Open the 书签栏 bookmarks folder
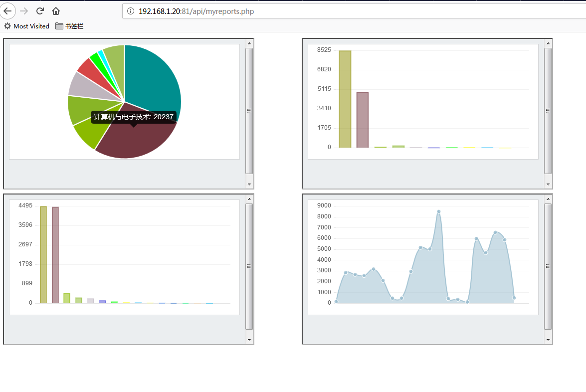Viewport: 586px width, 392px height. coord(69,26)
